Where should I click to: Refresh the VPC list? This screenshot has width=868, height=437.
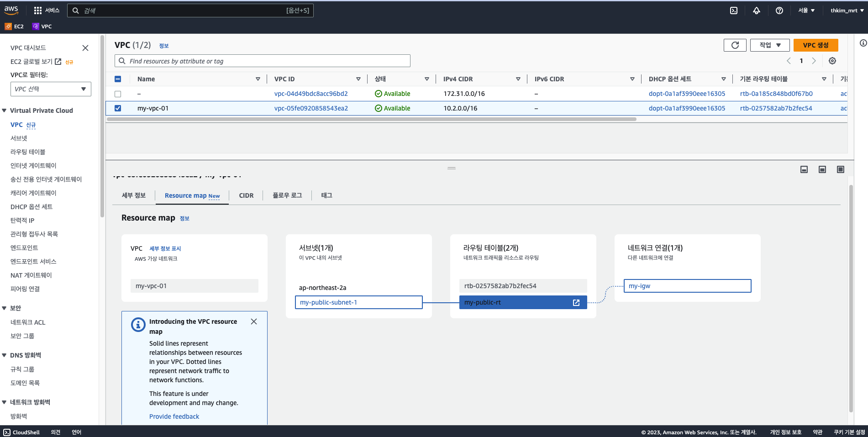click(x=735, y=45)
